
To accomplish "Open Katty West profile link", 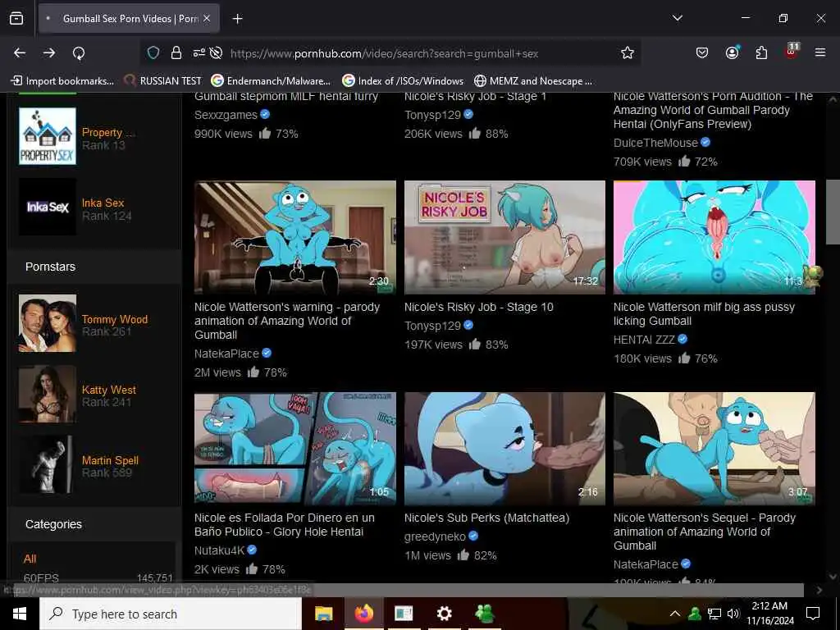I will tap(109, 390).
